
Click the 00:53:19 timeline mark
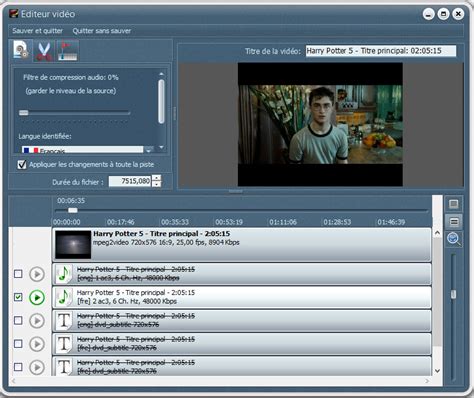click(x=229, y=222)
